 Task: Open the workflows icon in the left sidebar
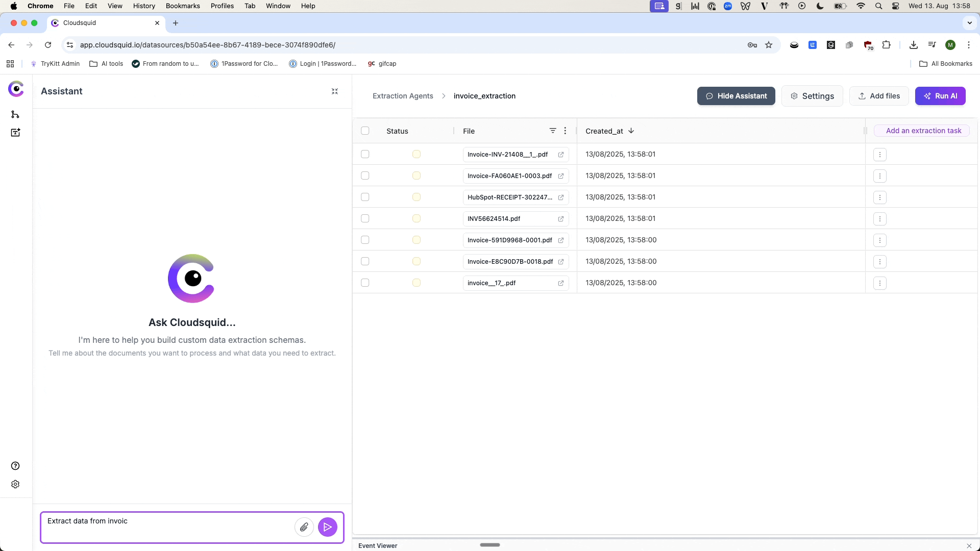pyautogui.click(x=15, y=114)
